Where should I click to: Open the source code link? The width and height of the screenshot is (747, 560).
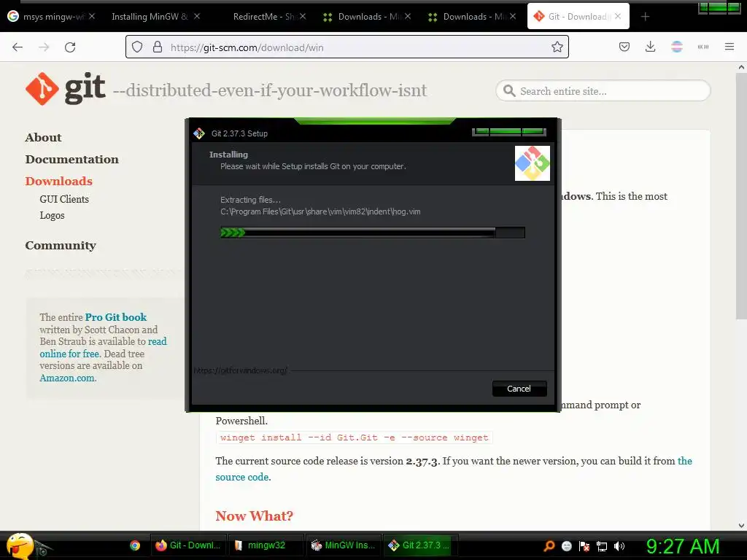point(242,477)
